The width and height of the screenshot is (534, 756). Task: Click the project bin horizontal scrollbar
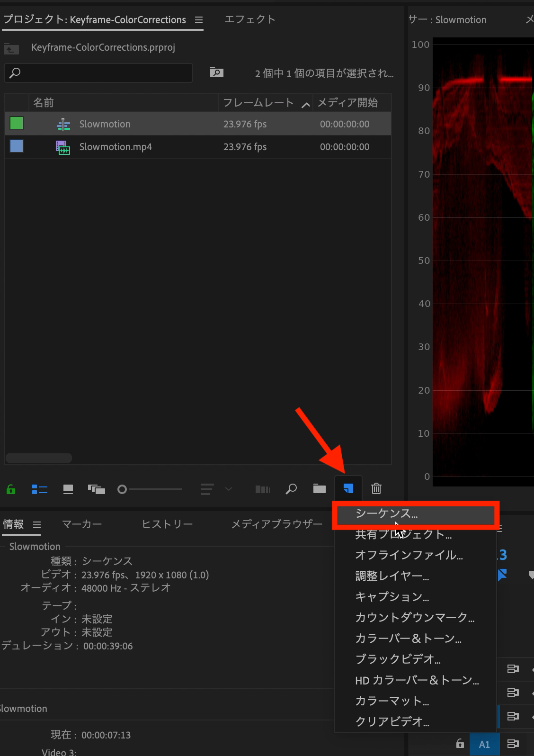[39, 458]
